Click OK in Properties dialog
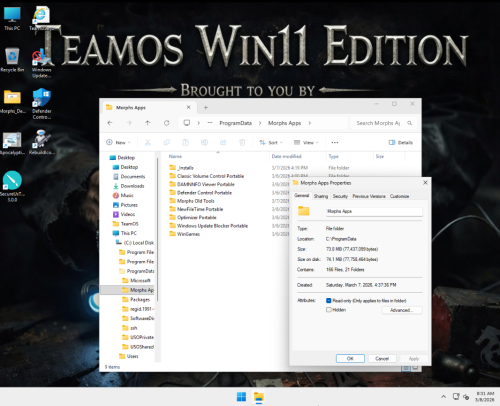500x406 pixels. [350, 359]
